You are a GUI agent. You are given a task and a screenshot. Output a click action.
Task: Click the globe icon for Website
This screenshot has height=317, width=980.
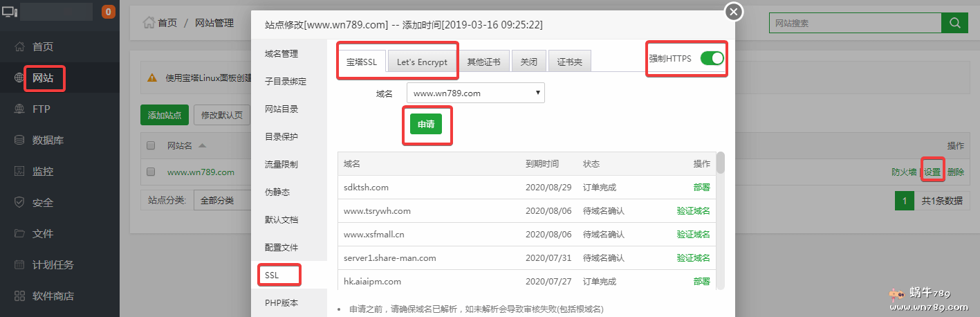[x=19, y=78]
